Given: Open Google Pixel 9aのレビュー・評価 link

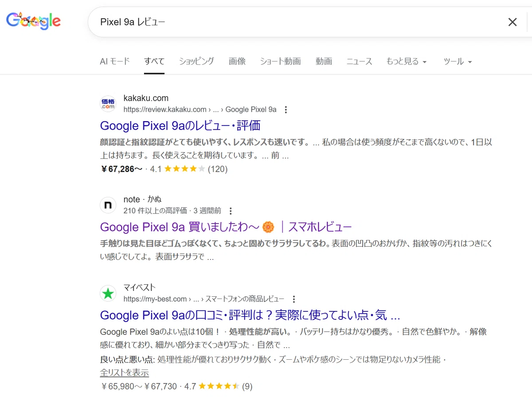Looking at the screenshot, I should tap(180, 126).
